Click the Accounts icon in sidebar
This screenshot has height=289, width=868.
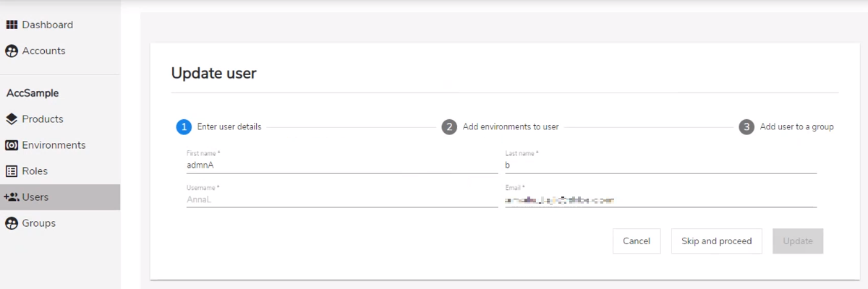click(12, 51)
